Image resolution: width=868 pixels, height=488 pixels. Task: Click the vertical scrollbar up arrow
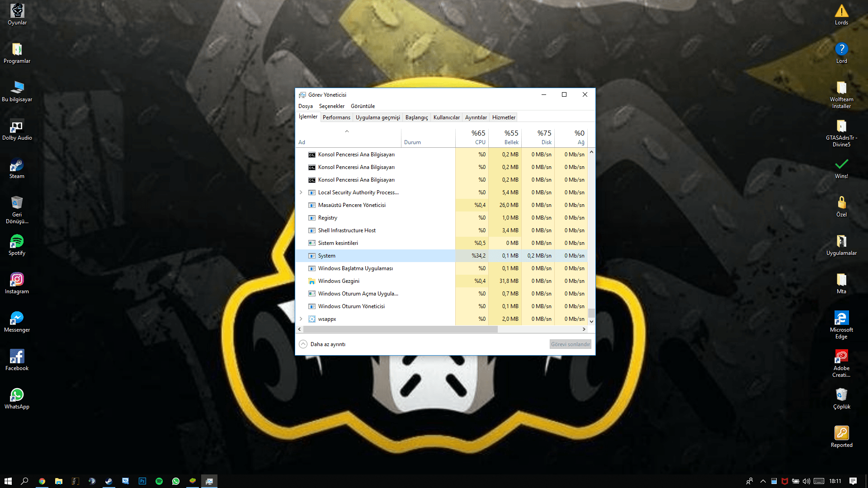click(591, 152)
